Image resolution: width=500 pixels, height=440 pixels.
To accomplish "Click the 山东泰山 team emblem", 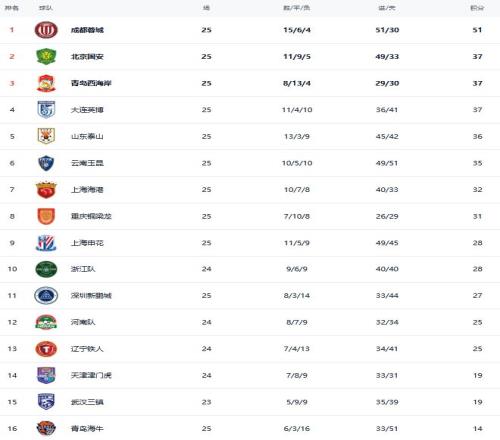I will [x=46, y=136].
